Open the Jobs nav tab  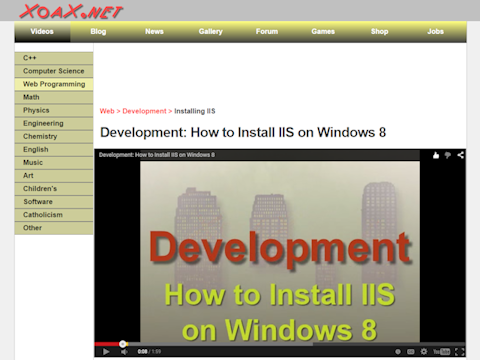point(435,31)
